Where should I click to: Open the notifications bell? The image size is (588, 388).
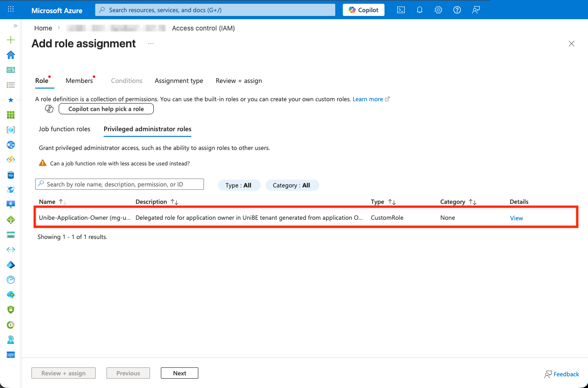tap(420, 10)
